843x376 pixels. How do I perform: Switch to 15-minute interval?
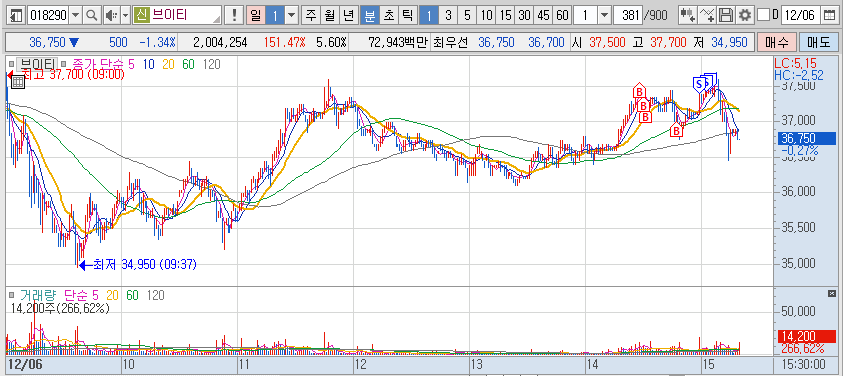point(505,15)
